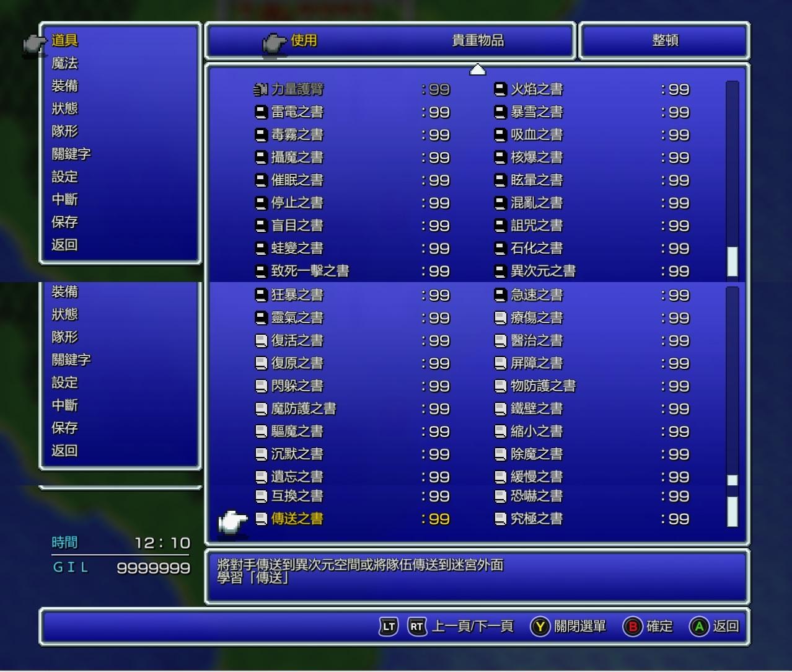Open the 貴重物品 tab

click(477, 41)
